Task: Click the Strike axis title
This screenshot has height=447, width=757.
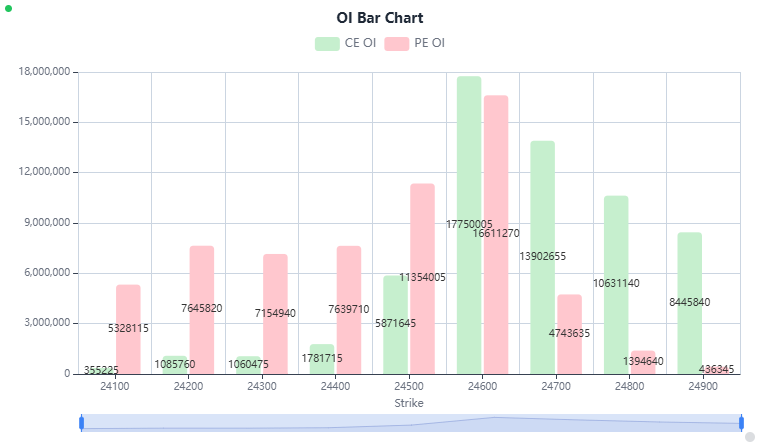Action: (409, 403)
